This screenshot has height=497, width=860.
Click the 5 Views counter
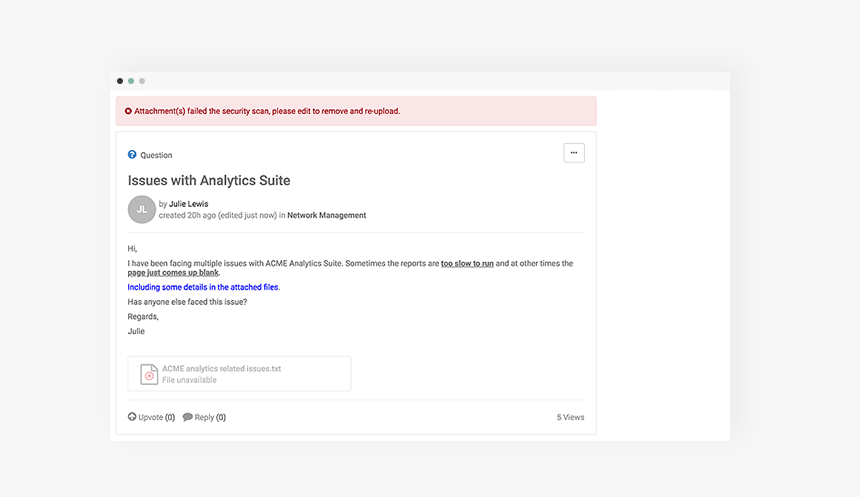[x=570, y=418]
